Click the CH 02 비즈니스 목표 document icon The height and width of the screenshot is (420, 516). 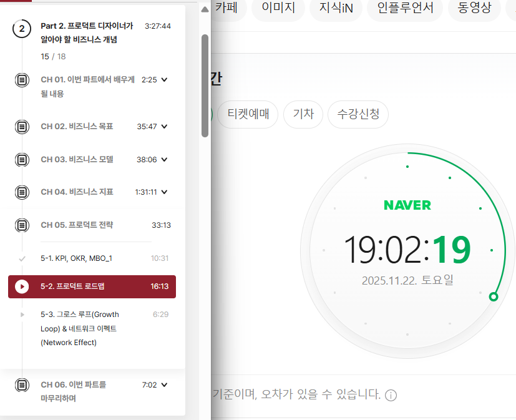pos(22,127)
